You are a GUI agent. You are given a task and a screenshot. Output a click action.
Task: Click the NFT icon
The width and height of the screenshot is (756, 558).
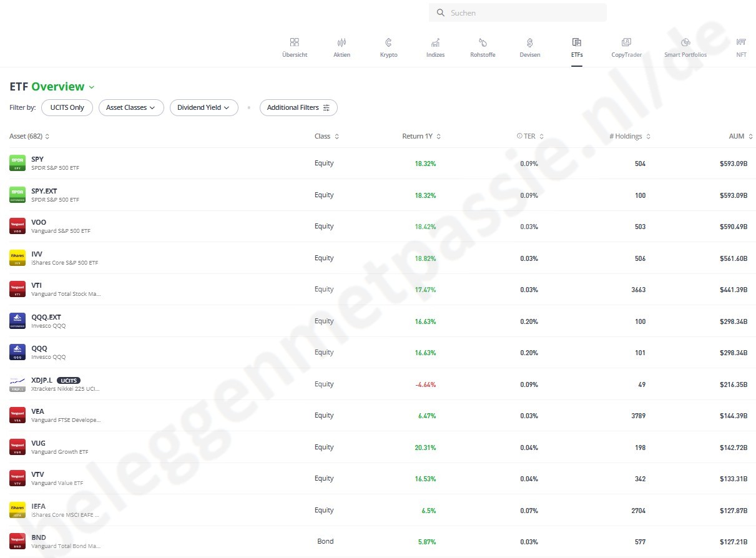pyautogui.click(x=741, y=42)
